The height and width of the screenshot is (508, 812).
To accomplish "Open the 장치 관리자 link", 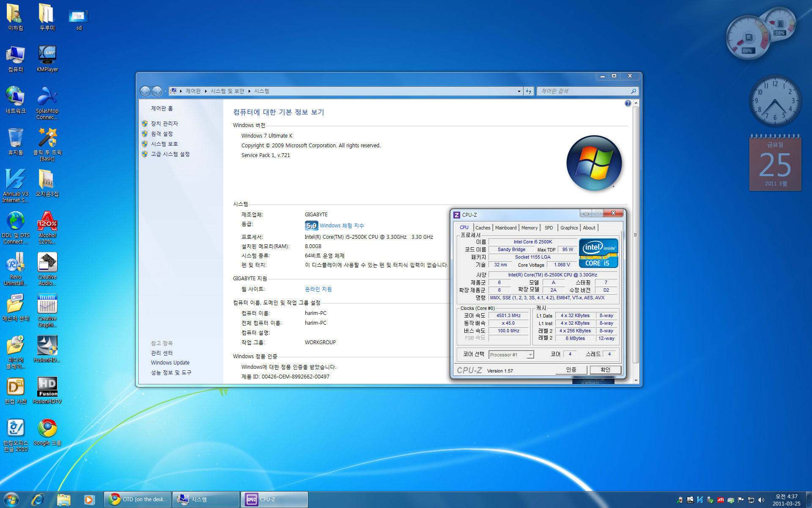I will coord(165,124).
